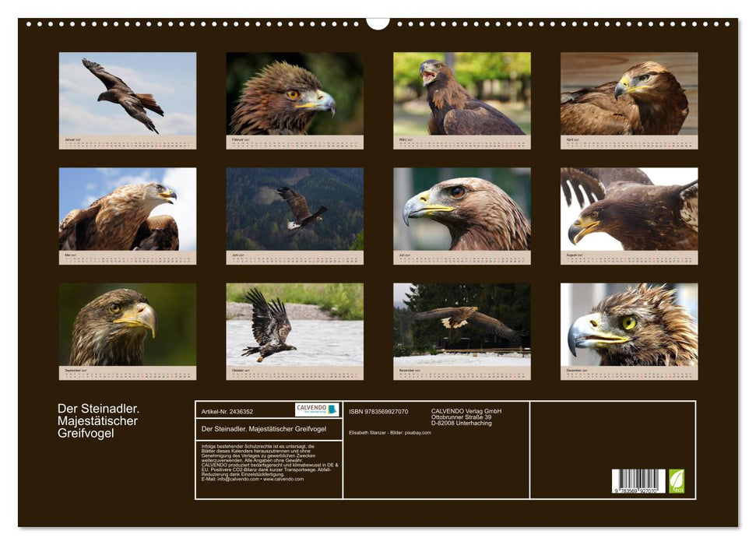Click the green eco leaf icon
The image size is (756, 545).
coord(677,481)
